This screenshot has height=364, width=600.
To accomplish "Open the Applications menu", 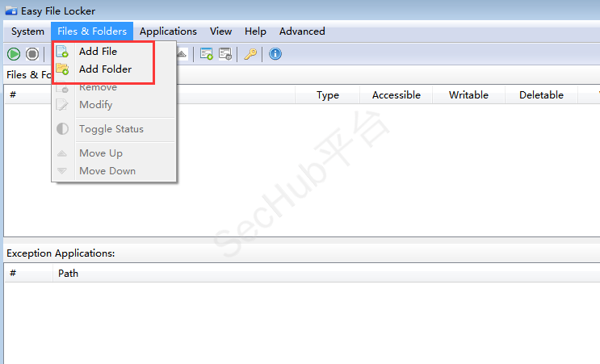I will (168, 31).
